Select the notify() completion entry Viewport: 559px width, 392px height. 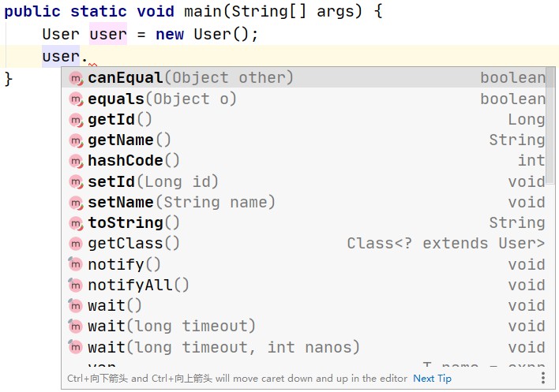click(x=124, y=265)
